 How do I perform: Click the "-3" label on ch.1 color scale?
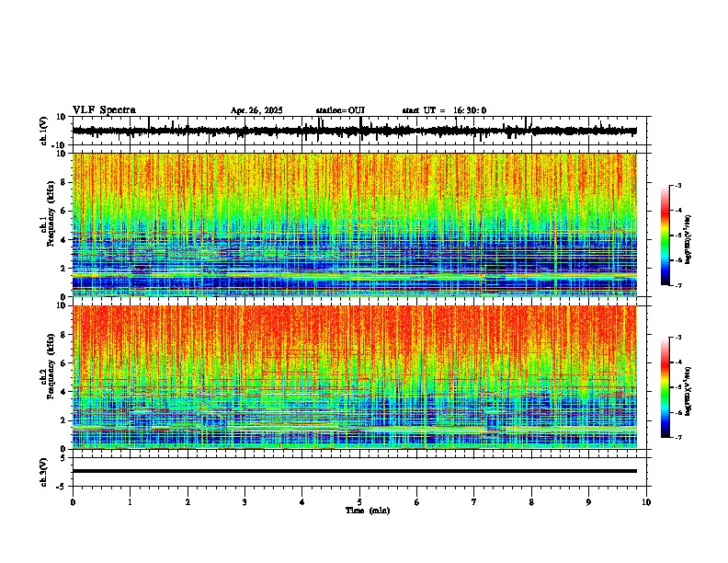(x=677, y=185)
